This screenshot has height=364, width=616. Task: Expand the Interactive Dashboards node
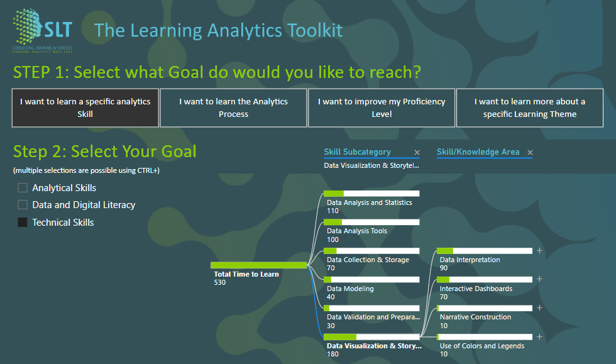click(x=539, y=279)
